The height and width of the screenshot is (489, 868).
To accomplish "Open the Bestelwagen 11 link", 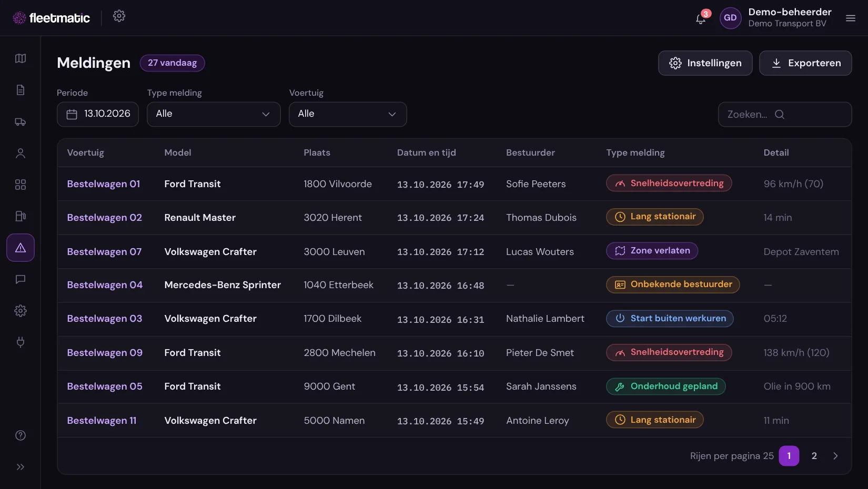I will click(x=102, y=421).
